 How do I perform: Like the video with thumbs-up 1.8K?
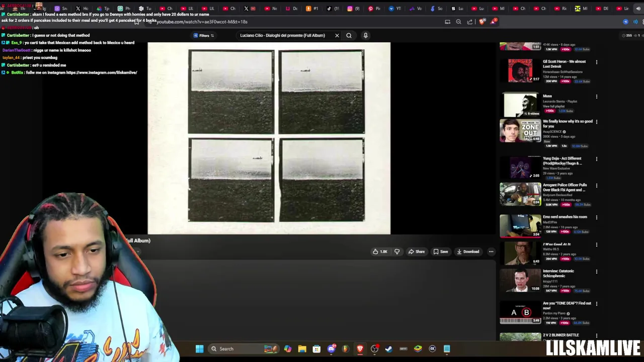point(380,251)
